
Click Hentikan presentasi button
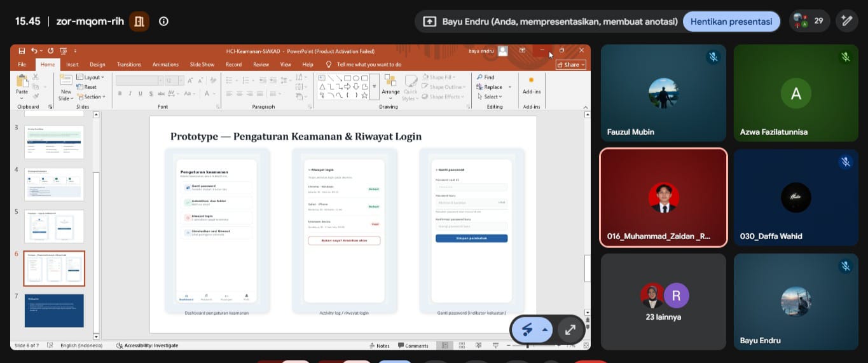(x=731, y=21)
